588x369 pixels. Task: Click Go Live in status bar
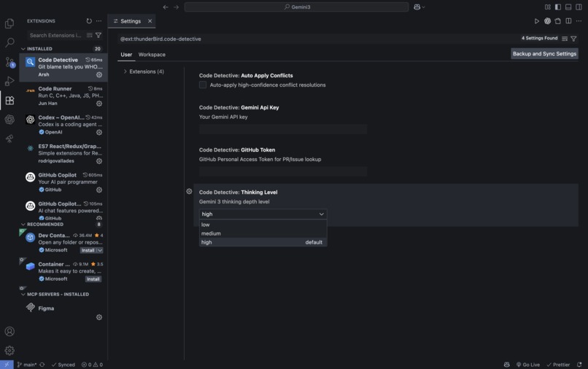click(x=528, y=365)
